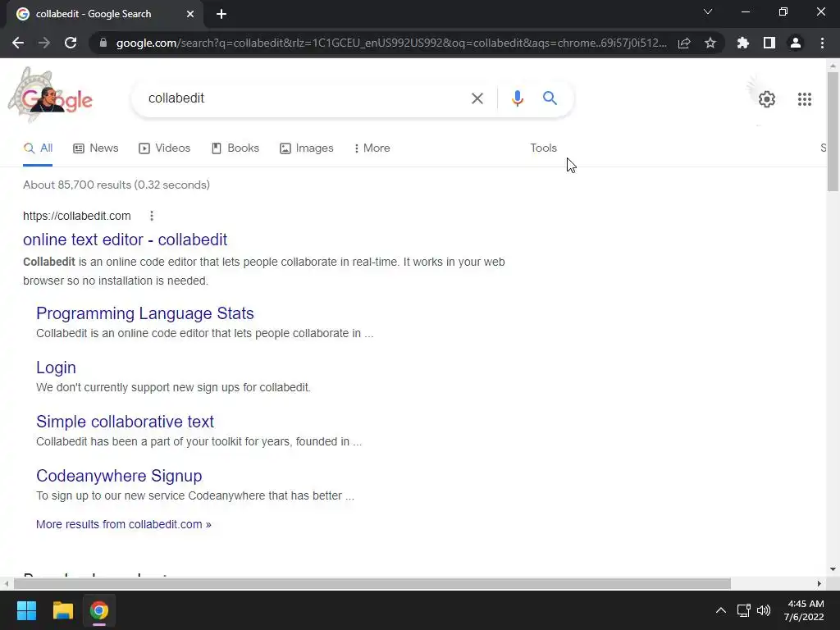Open the Programming Language Stats link
The height and width of the screenshot is (630, 840).
click(144, 313)
